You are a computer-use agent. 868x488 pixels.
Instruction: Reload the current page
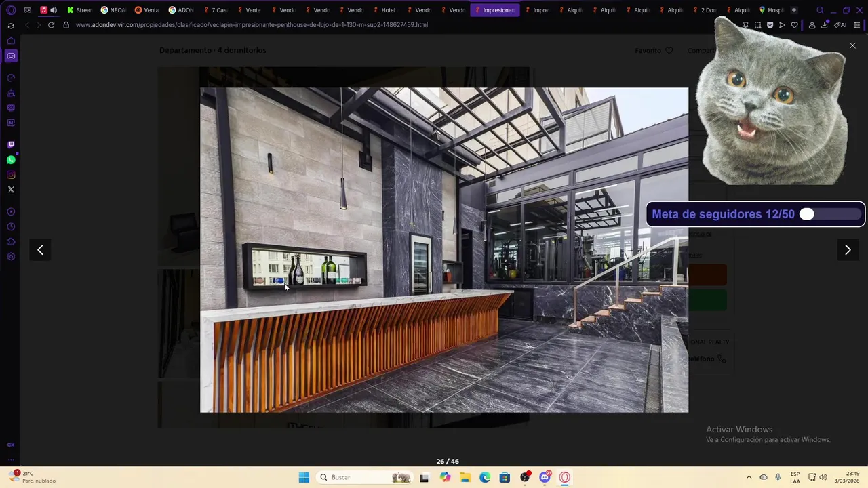pyautogui.click(x=51, y=25)
